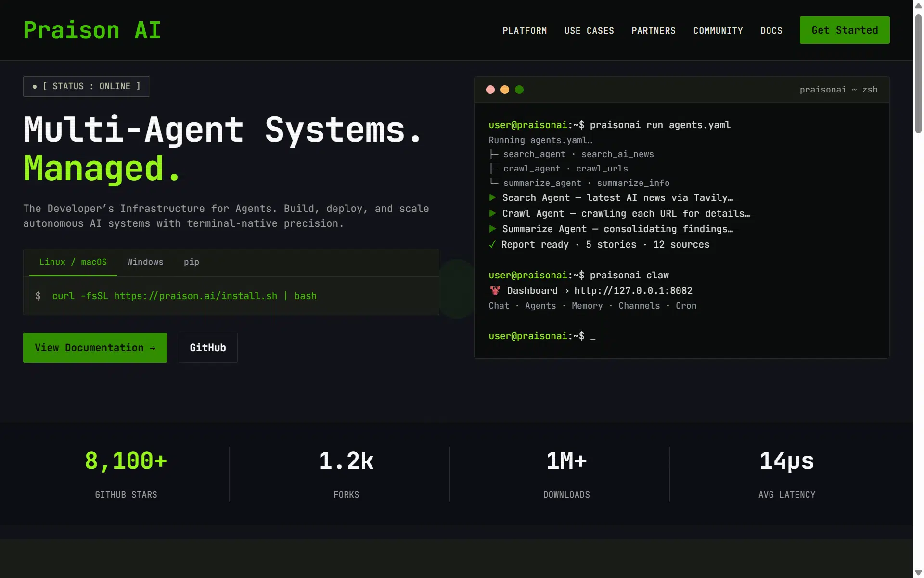
Task: Click the yellow terminal window dot
Action: pyautogui.click(x=505, y=90)
